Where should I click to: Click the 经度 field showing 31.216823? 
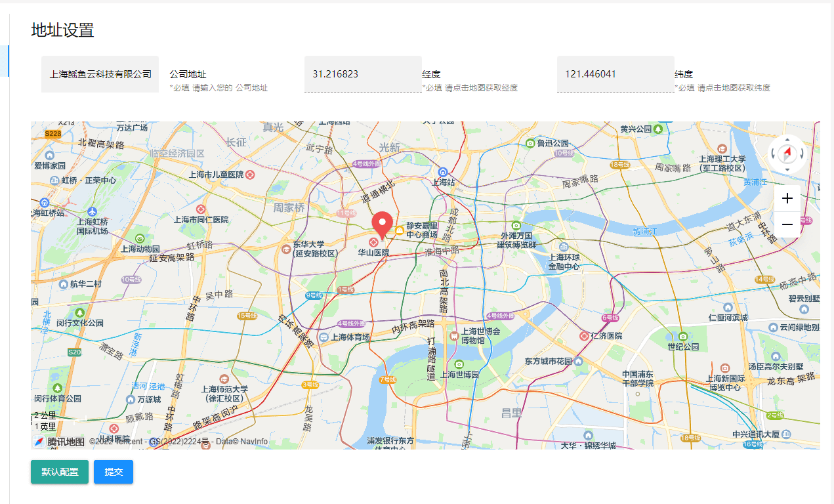(363, 74)
